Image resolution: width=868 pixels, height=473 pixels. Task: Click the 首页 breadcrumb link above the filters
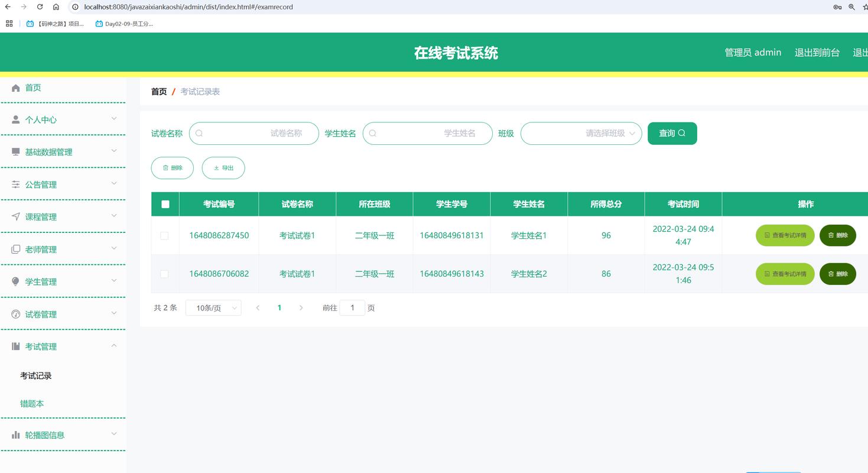click(x=158, y=92)
